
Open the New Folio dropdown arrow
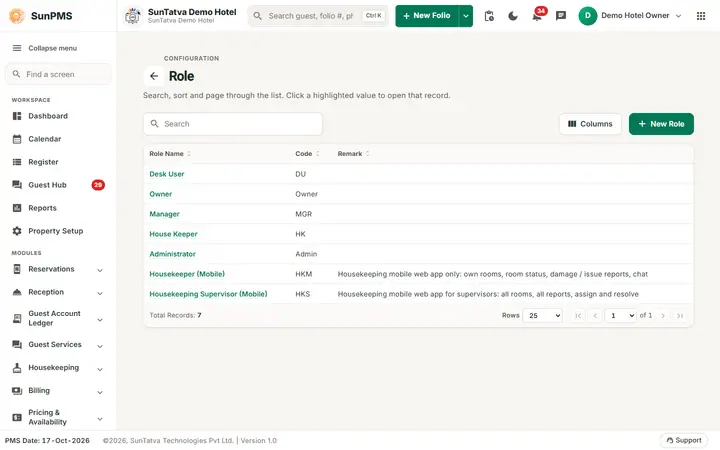click(466, 16)
